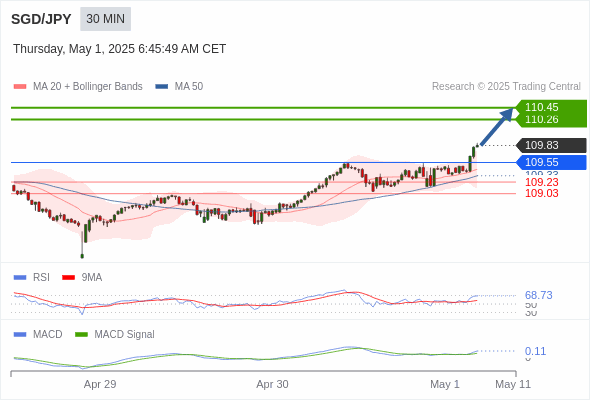Select the MA 20 + Bollinger Bands legend swatch

[20, 87]
